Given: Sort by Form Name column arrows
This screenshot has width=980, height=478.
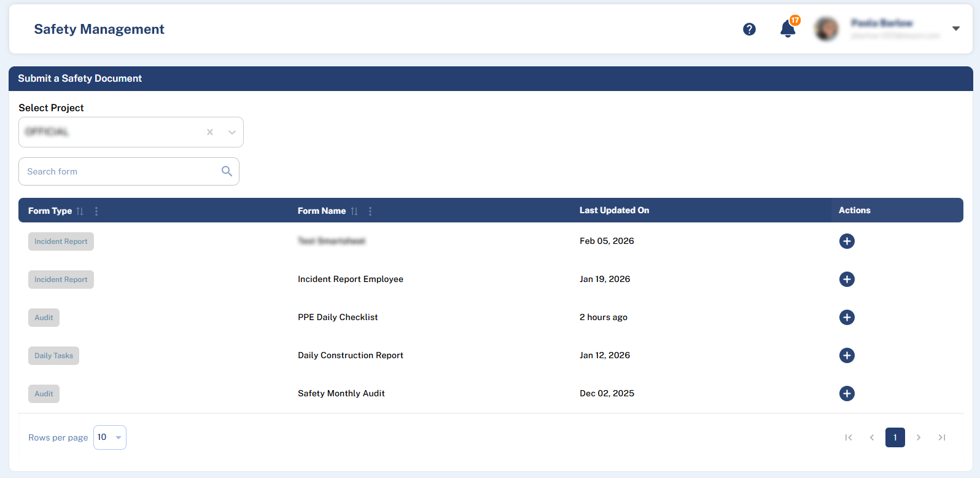Looking at the screenshot, I should [x=354, y=211].
